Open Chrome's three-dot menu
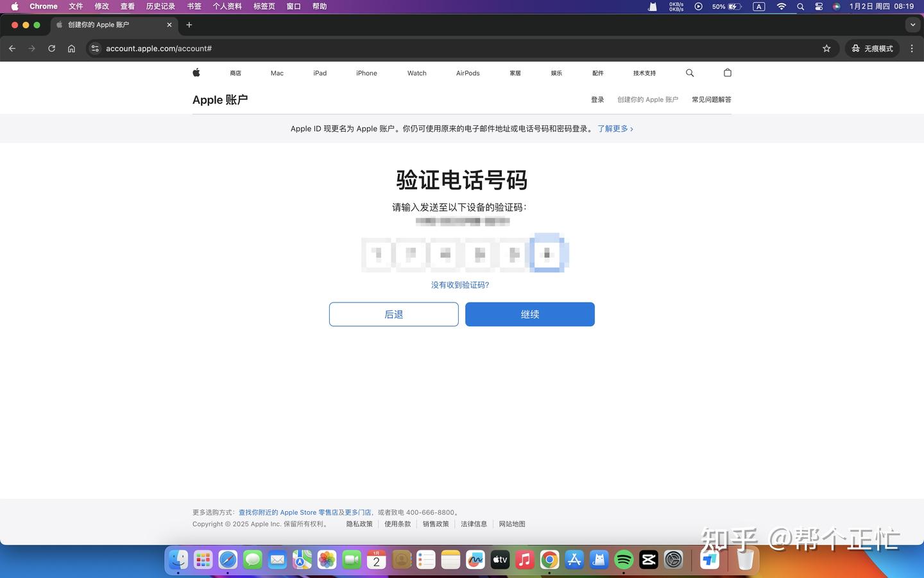Viewport: 924px width, 578px height. (x=912, y=48)
